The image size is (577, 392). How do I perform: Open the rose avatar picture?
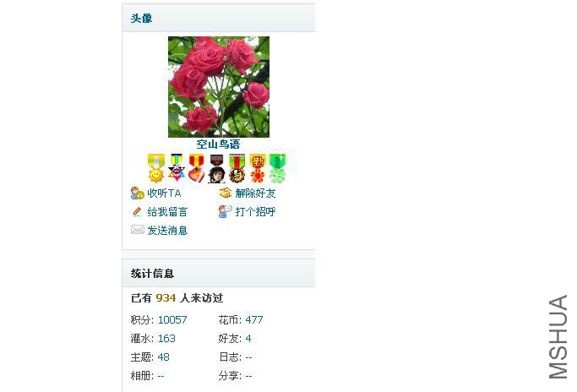[x=219, y=87]
